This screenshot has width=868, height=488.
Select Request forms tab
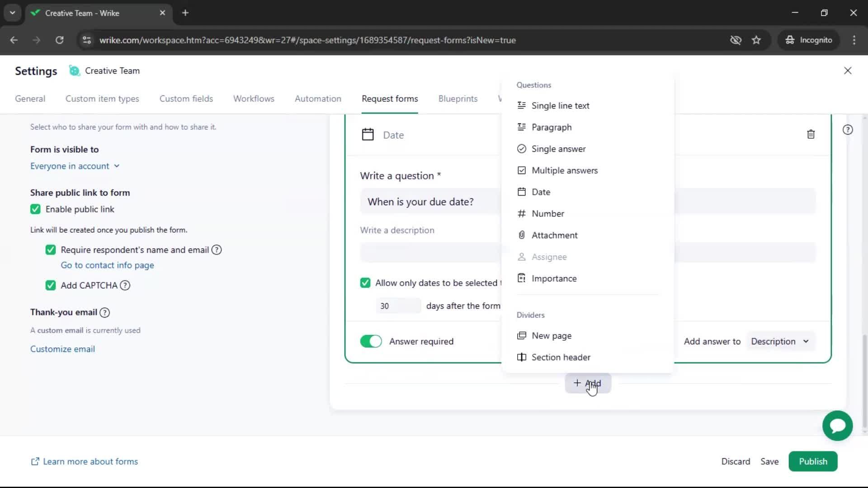point(390,99)
